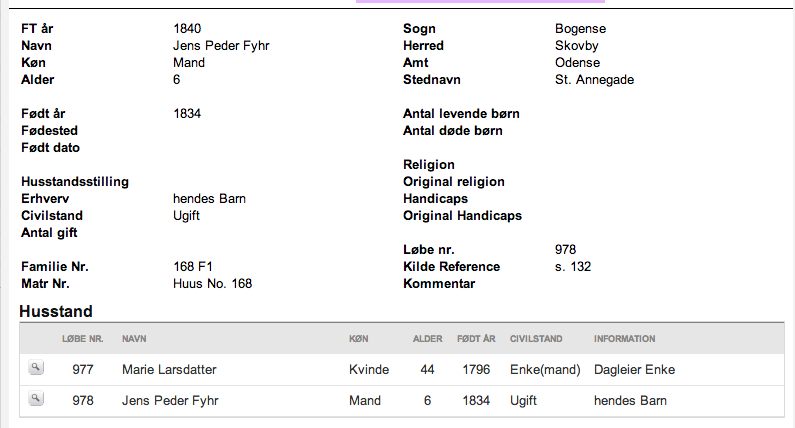
Task: Click Matr Nr. value Huus No. 168
Action: point(212,283)
